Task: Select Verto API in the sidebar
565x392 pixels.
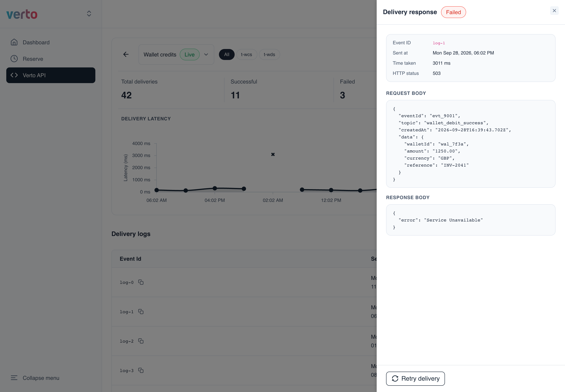Action: (51, 75)
